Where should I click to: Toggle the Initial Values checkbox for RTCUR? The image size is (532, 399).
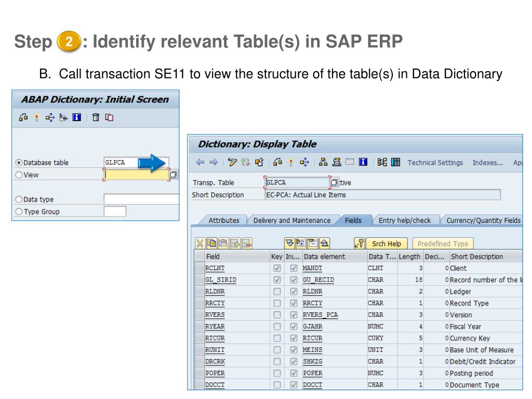coord(294,338)
